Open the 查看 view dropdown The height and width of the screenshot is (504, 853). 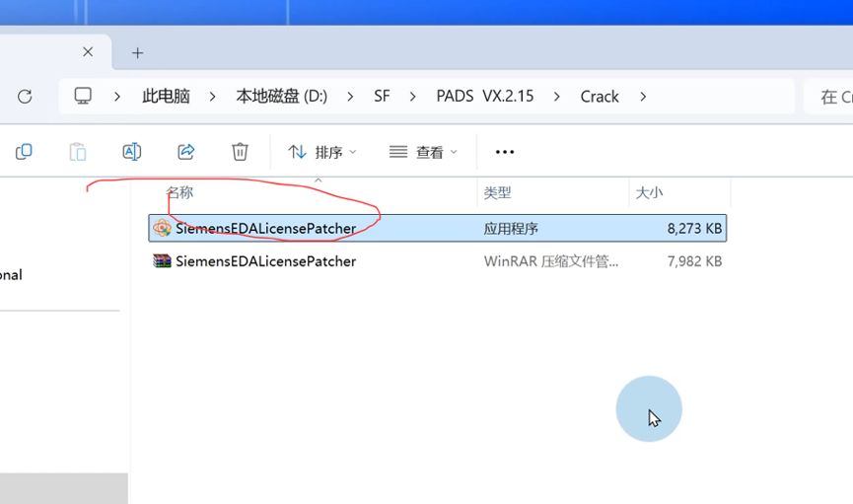pos(423,153)
